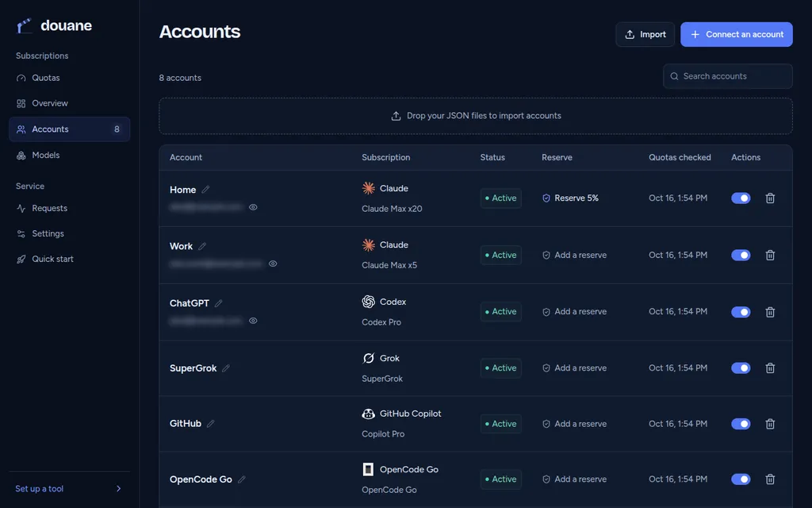Turn off the Work account switch
The image size is (812, 508).
click(x=741, y=255)
